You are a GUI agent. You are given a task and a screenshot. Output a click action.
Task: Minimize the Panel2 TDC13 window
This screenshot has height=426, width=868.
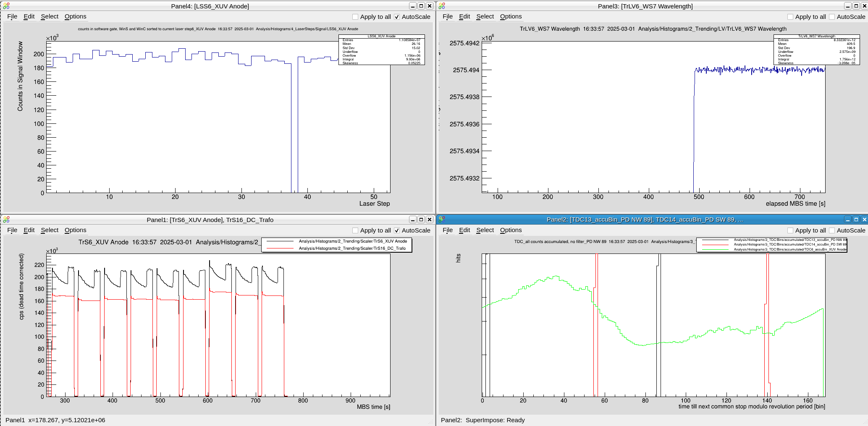point(848,220)
